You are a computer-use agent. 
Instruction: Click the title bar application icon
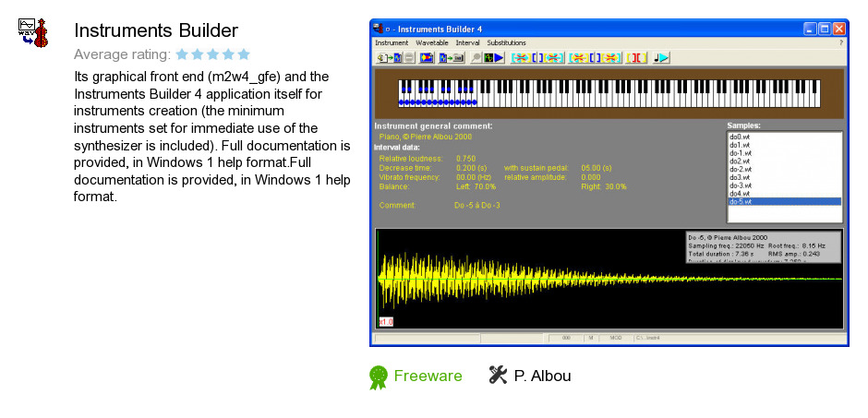(378, 29)
